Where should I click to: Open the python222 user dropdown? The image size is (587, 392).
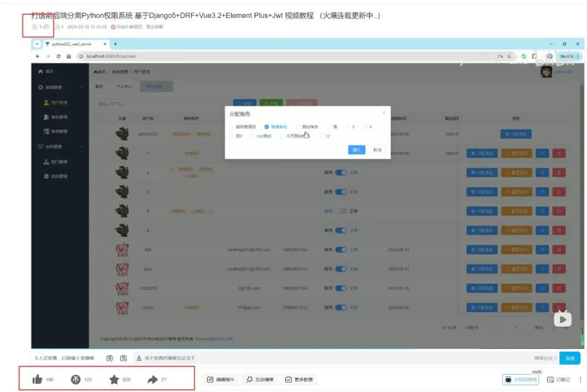(x=566, y=72)
